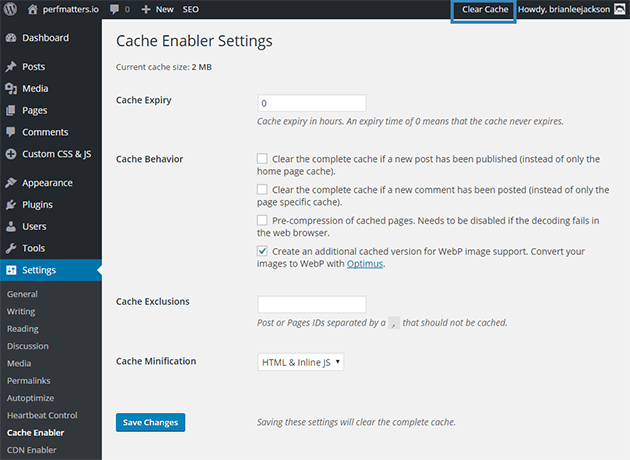Click the Posts pushpin icon
Screen dimensions: 630x460
(x=11, y=67)
